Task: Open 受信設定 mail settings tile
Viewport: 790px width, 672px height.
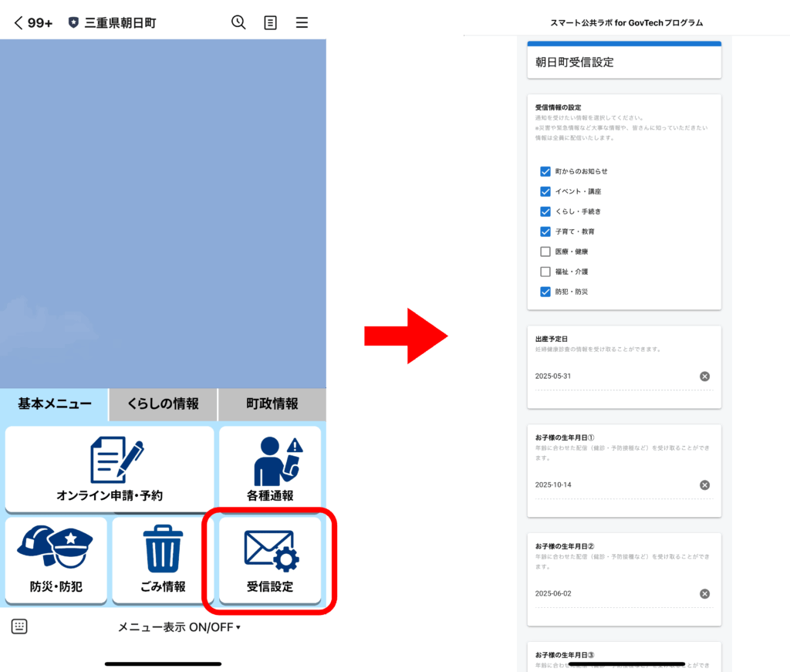Action: tap(270, 559)
